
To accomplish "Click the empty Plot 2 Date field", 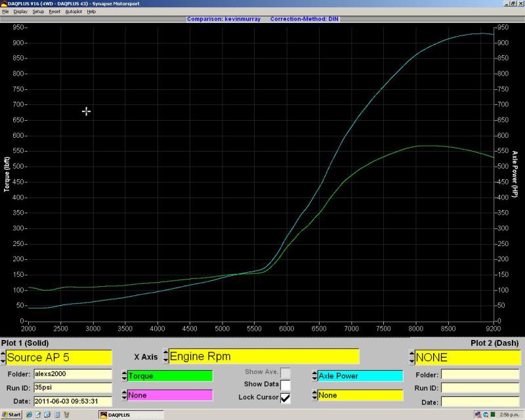I will tap(480, 402).
